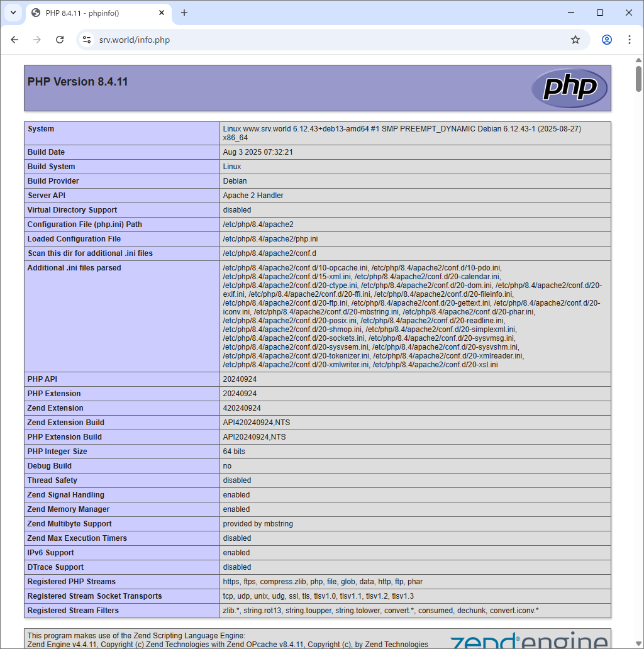Screen dimensions: 644x649
Task: Click the vertical scrollbar thumb
Action: click(638, 79)
